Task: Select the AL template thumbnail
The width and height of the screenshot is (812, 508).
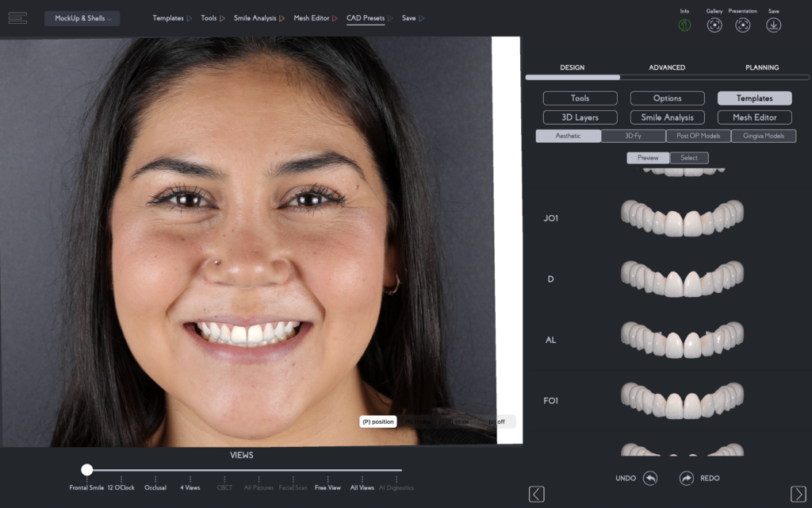Action: 682,339
